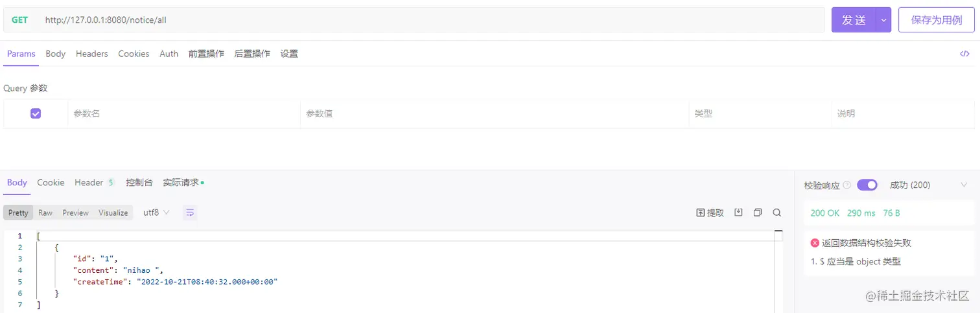Switch to the Headers request tab
The height and width of the screenshot is (313, 980).
pyautogui.click(x=91, y=54)
